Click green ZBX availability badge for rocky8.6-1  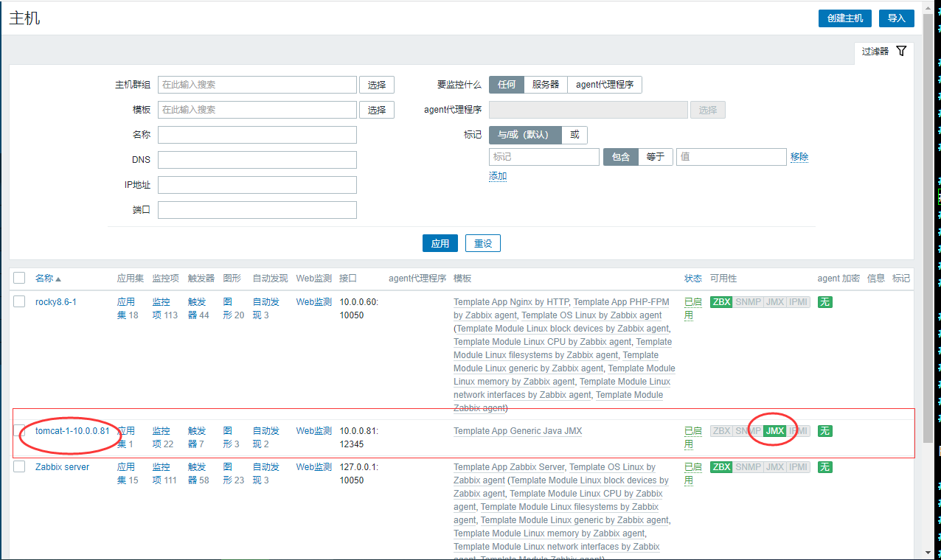click(x=721, y=302)
